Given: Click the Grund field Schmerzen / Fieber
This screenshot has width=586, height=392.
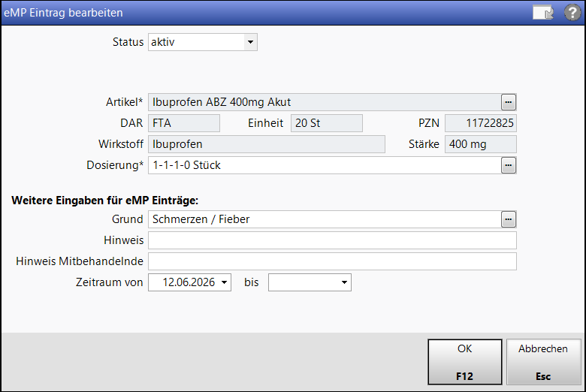Looking at the screenshot, I should (325, 219).
